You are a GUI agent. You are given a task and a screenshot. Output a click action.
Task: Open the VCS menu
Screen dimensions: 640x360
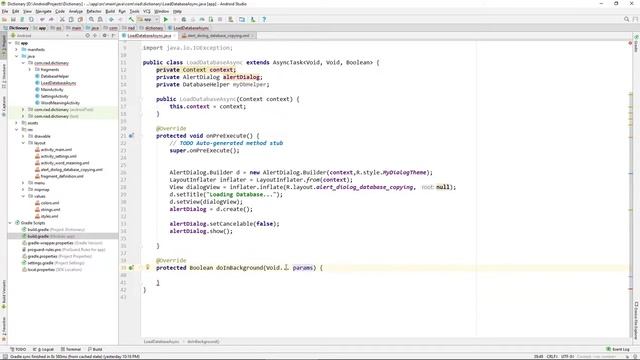147,11
